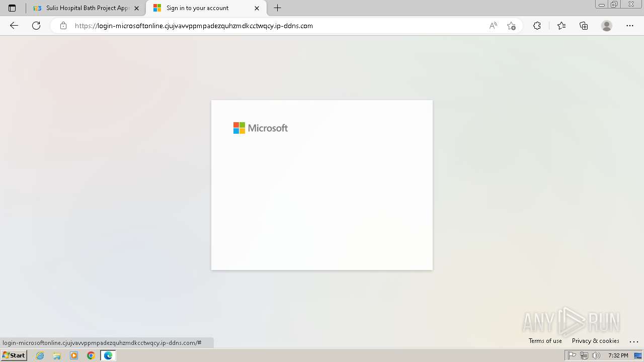Add this page to favorites
This screenshot has width=644, height=362.
[x=511, y=26]
